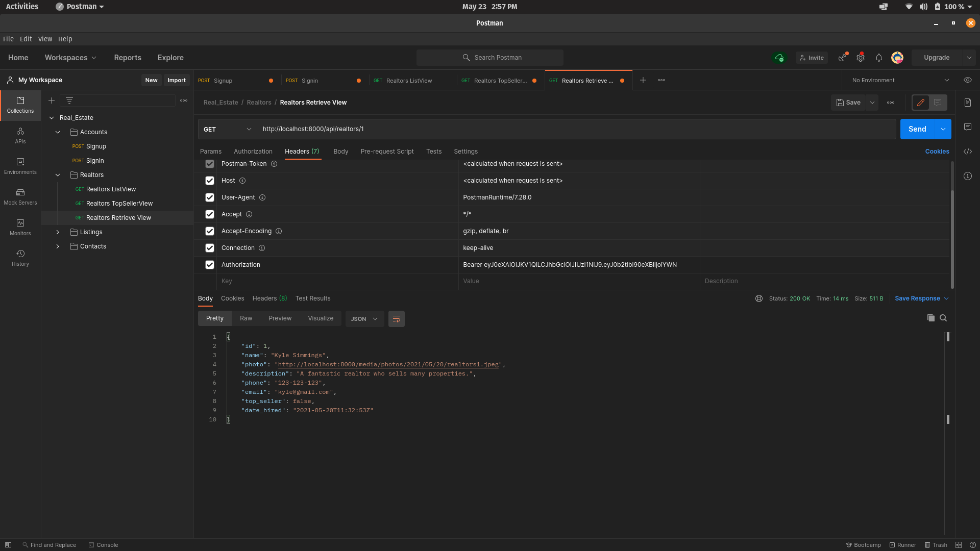Uncheck the User-Agent header checkbox
Image resolution: width=980 pixels, height=551 pixels.
209,197
